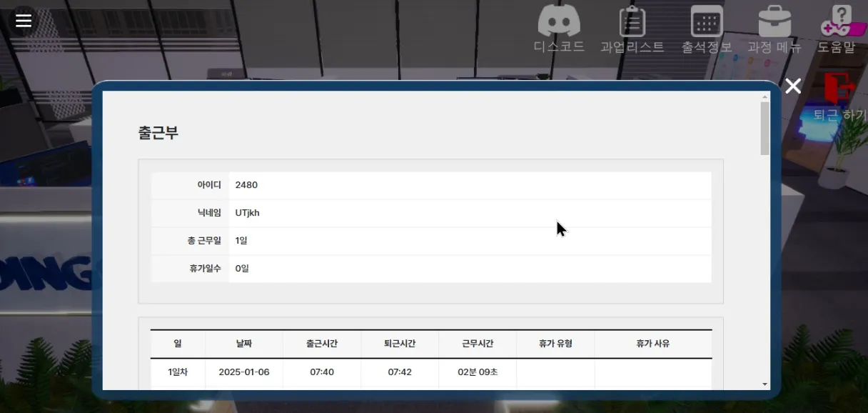Click the 1일차 cell
Viewport: 868px width, 413px height.
pos(178,372)
